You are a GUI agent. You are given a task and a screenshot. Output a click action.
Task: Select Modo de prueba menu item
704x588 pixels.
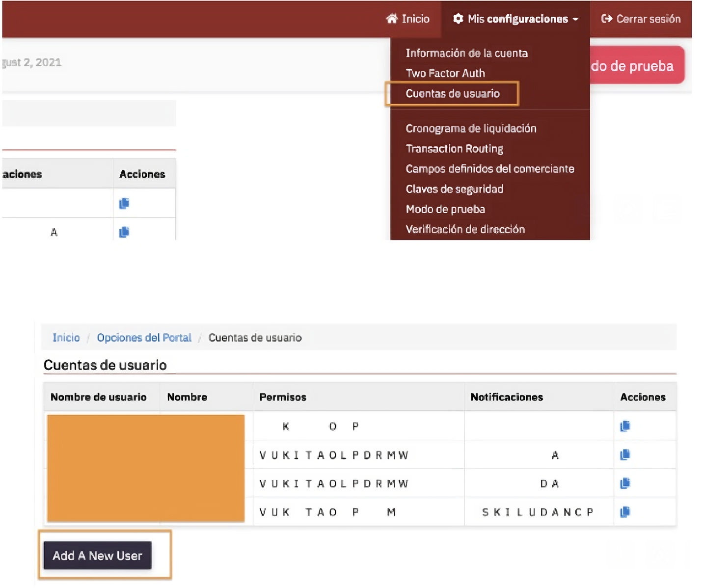pos(445,209)
